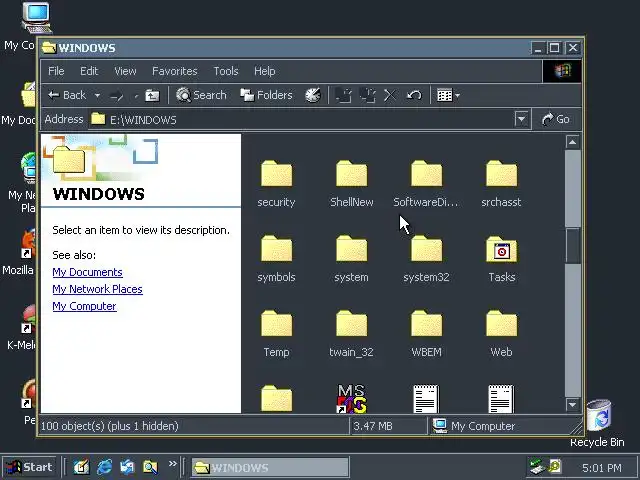This screenshot has height=480, width=640.
Task: Open the Favorites menu
Action: [x=175, y=71]
